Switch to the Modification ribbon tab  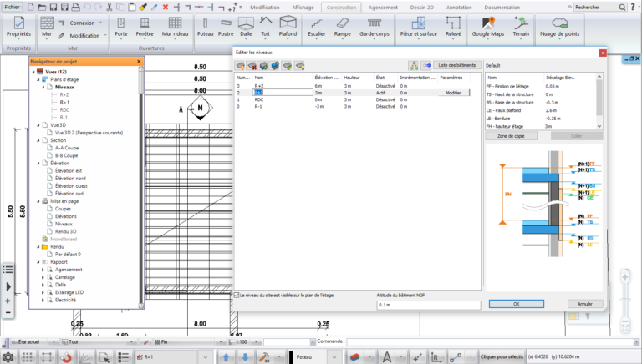coord(265,8)
